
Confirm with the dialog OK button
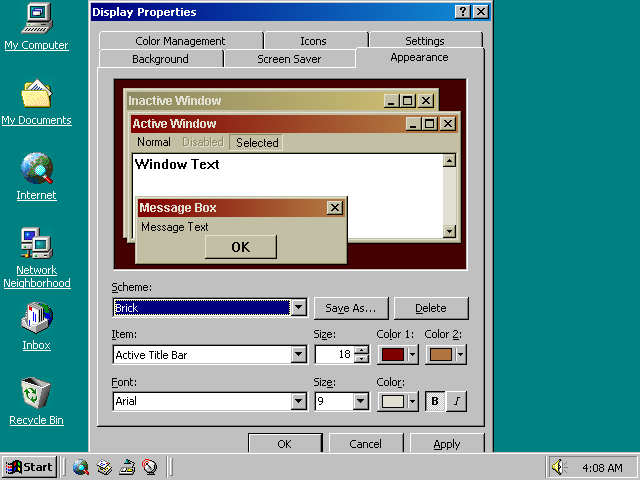pyautogui.click(x=285, y=443)
